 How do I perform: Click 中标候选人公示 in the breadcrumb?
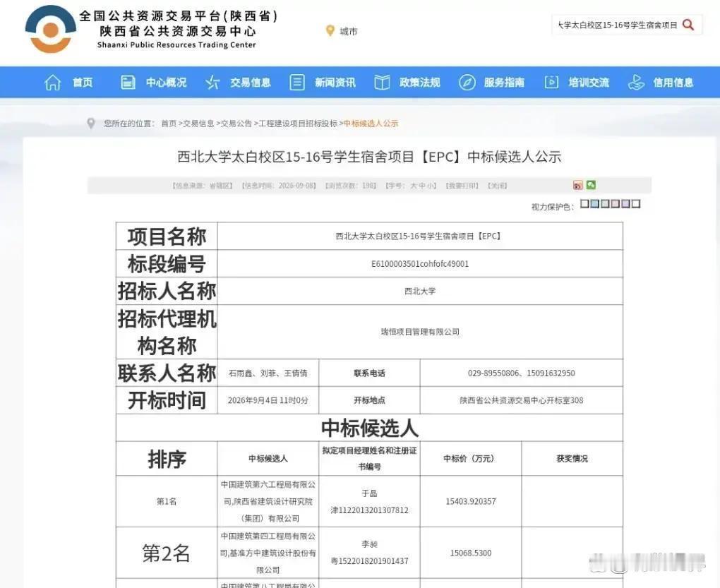pos(371,124)
